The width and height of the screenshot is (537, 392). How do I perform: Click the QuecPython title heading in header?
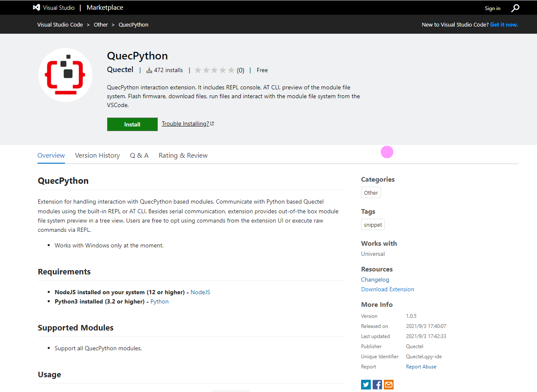(138, 56)
